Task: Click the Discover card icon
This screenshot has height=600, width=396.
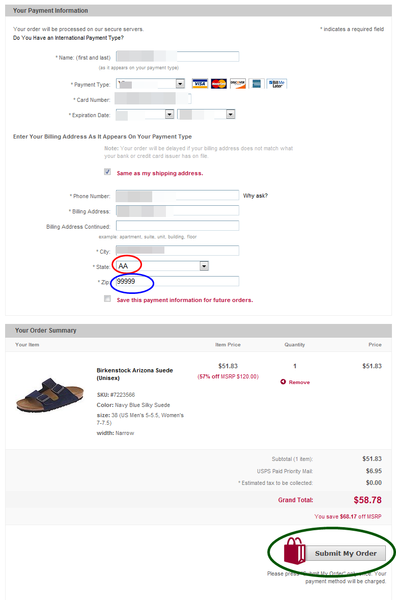Action: [238, 83]
